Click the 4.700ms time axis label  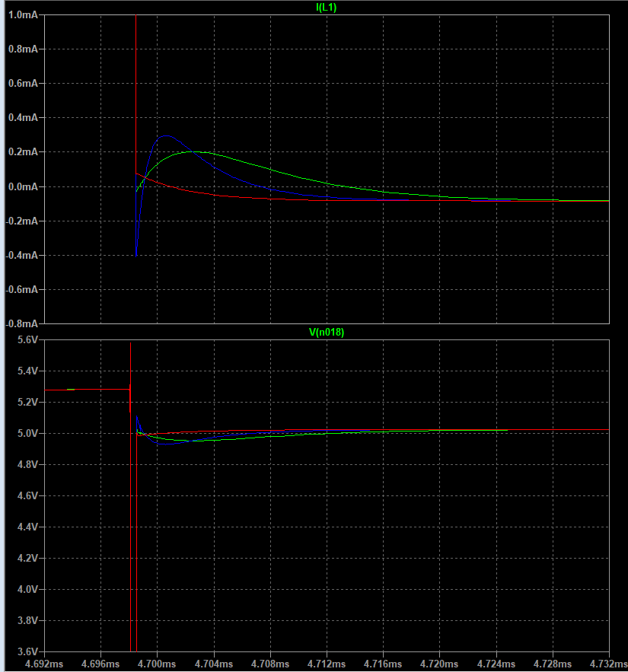pyautogui.click(x=157, y=664)
